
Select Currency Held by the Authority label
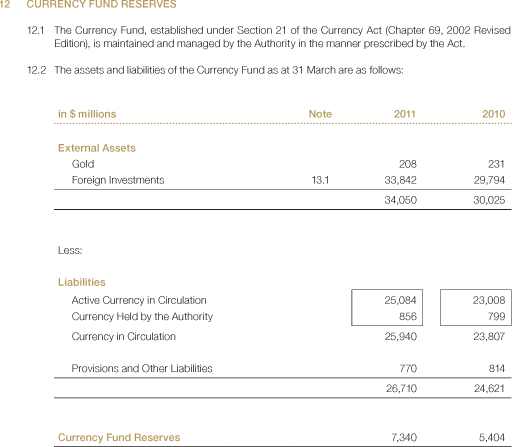click(142, 316)
